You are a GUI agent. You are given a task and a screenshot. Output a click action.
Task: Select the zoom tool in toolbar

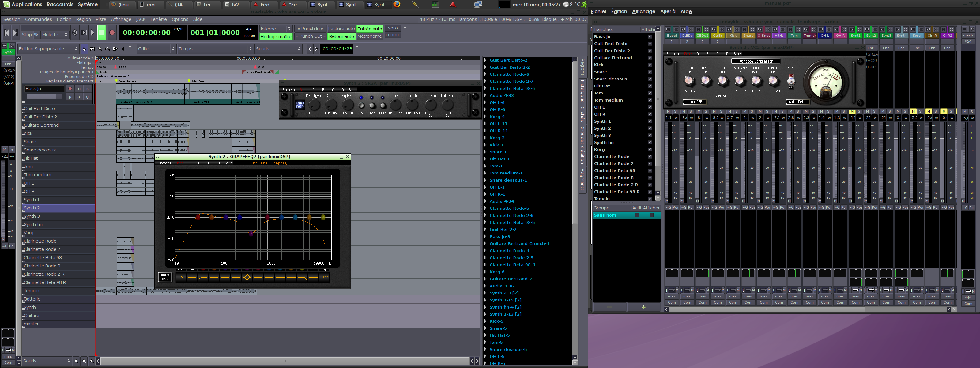(100, 49)
